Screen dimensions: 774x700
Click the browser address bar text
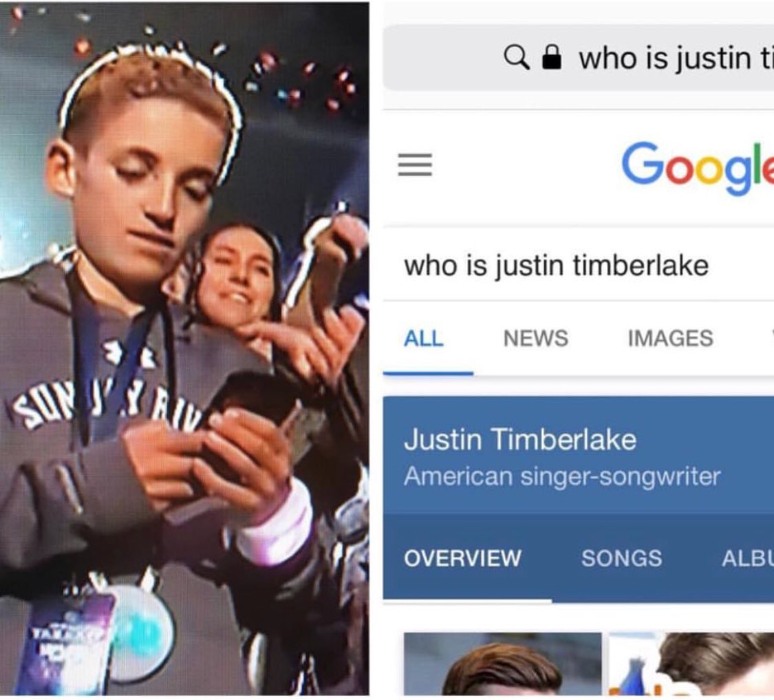(676, 59)
